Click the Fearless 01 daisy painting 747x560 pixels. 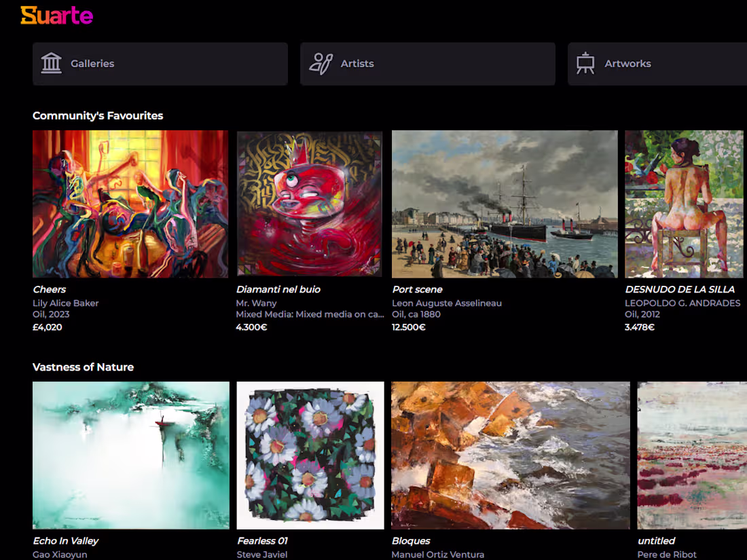click(x=310, y=455)
